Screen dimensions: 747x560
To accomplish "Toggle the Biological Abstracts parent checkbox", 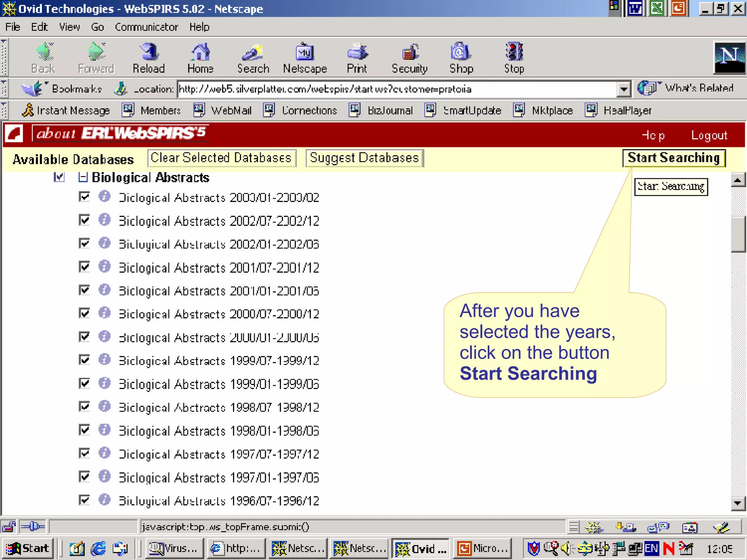I will 59,177.
